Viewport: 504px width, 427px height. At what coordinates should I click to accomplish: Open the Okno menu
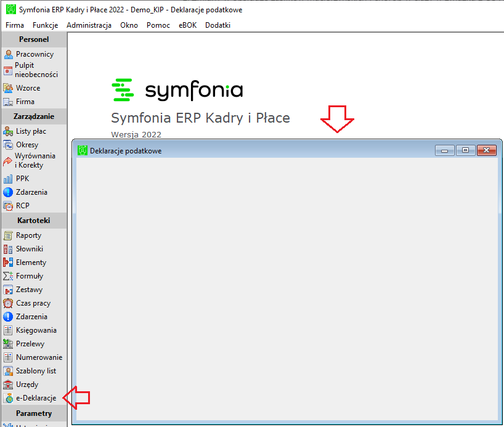(x=129, y=25)
